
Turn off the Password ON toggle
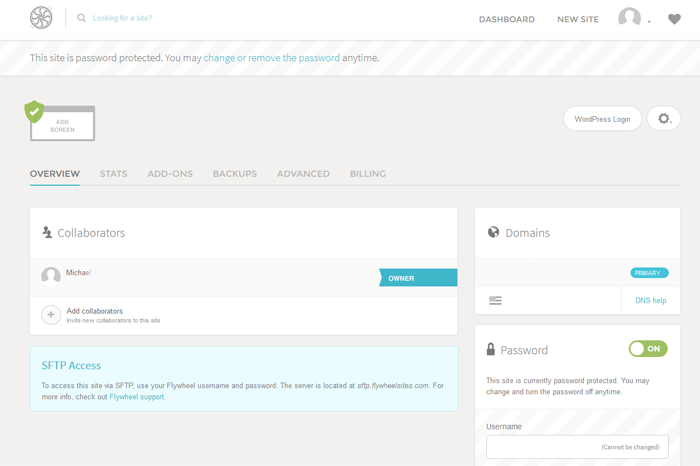(648, 349)
